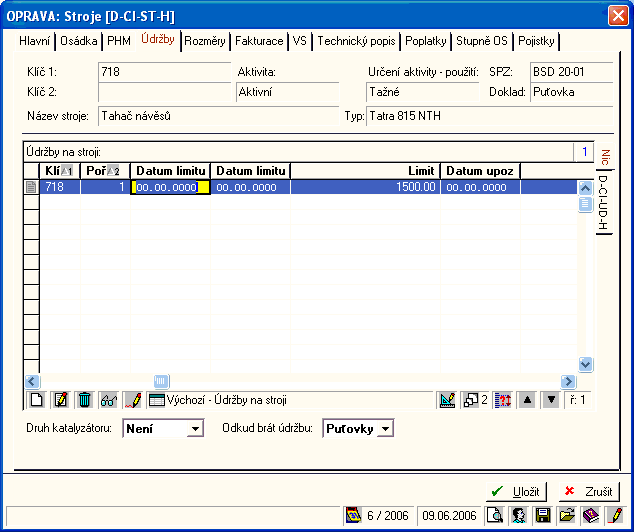Click the 6 / 2006 period in status bar
The width and height of the screenshot is (634, 532).
(387, 515)
